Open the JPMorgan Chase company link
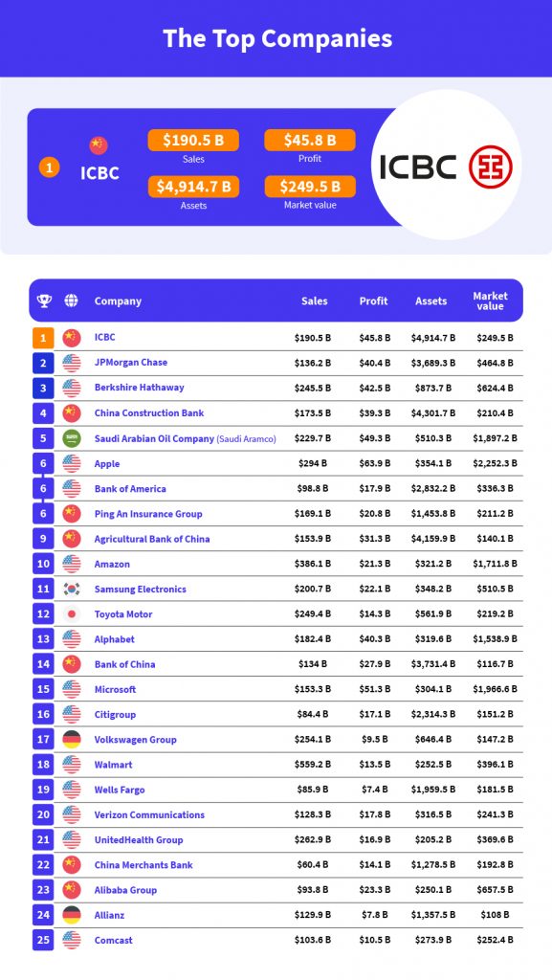This screenshot has height=980, width=552. (x=130, y=363)
